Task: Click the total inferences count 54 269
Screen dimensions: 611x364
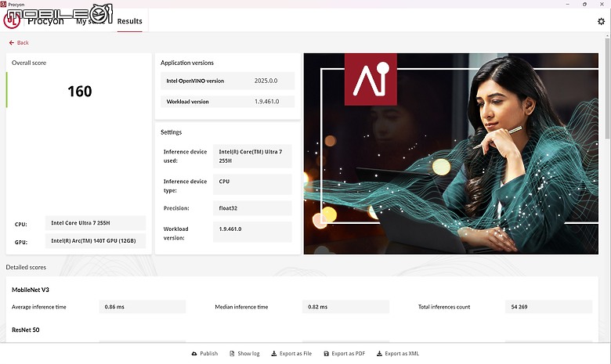Action: coord(548,307)
